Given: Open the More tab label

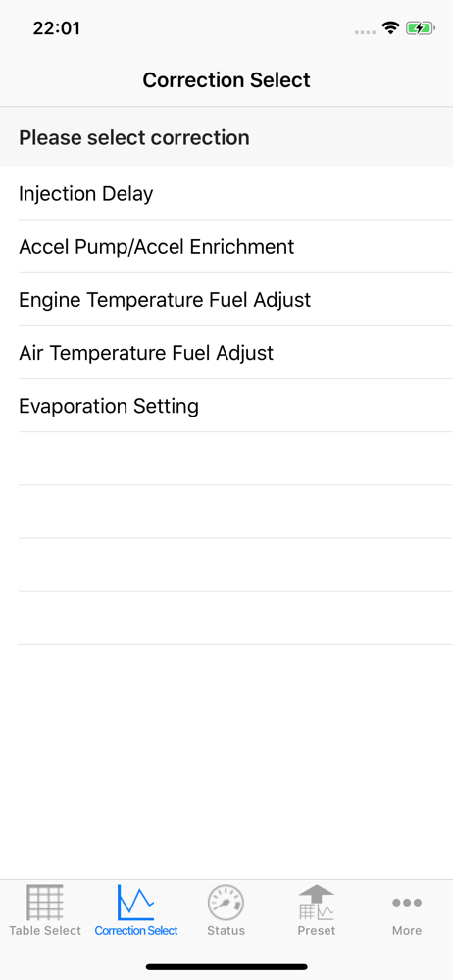Looking at the screenshot, I should tap(407, 931).
